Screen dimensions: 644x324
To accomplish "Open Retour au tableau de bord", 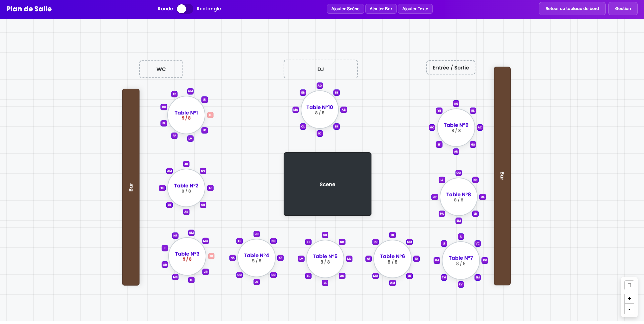I will [x=572, y=9].
